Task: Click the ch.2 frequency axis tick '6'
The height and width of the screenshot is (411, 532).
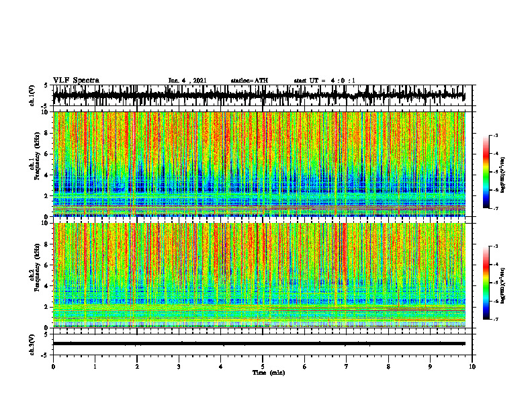Action: point(47,265)
